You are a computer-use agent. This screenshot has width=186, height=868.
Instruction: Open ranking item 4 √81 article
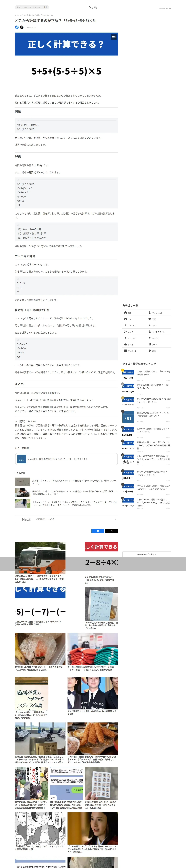coord(146,416)
